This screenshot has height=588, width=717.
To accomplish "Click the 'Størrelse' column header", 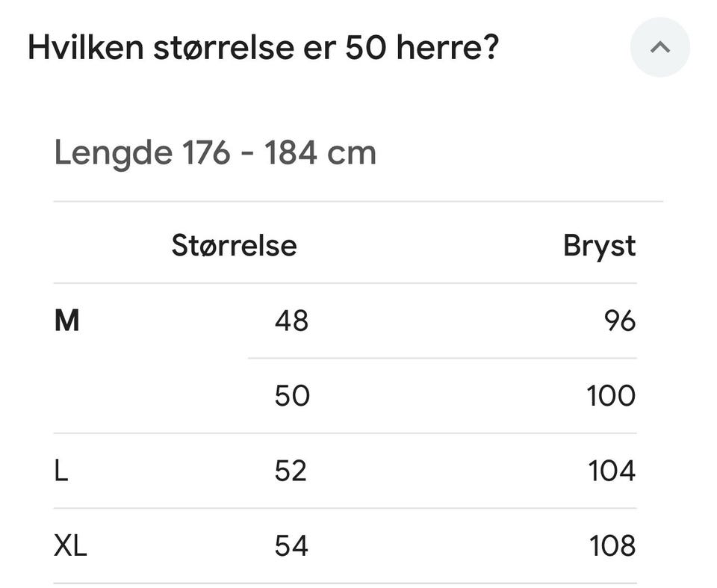I will coord(234,246).
